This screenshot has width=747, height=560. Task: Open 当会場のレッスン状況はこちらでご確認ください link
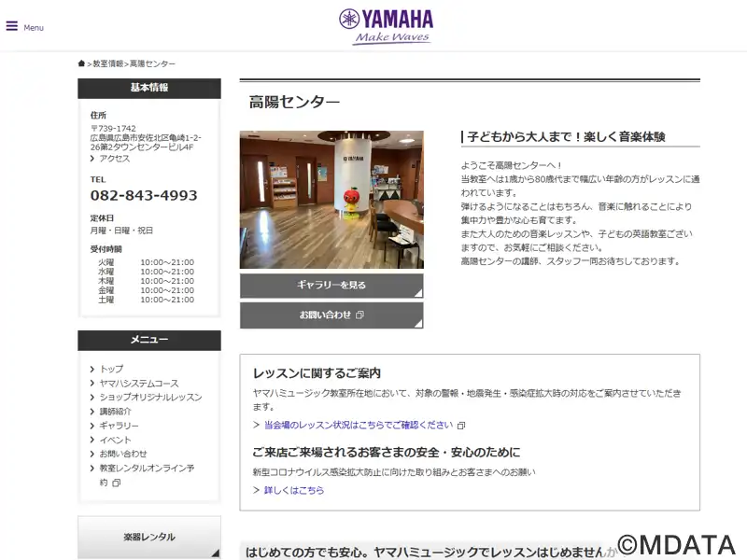(x=358, y=425)
